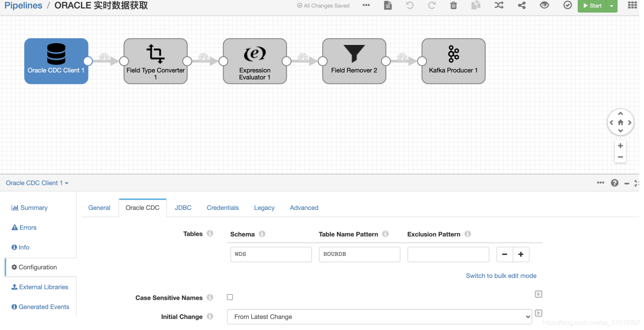
Task: Show info tooltip for Exclusion Pattern
Action: pyautogui.click(x=468, y=234)
